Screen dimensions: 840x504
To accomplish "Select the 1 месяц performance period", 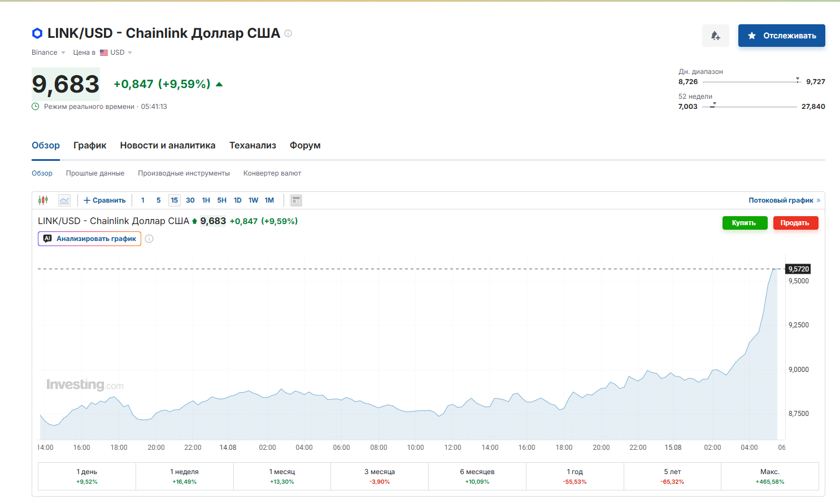I will click(282, 476).
